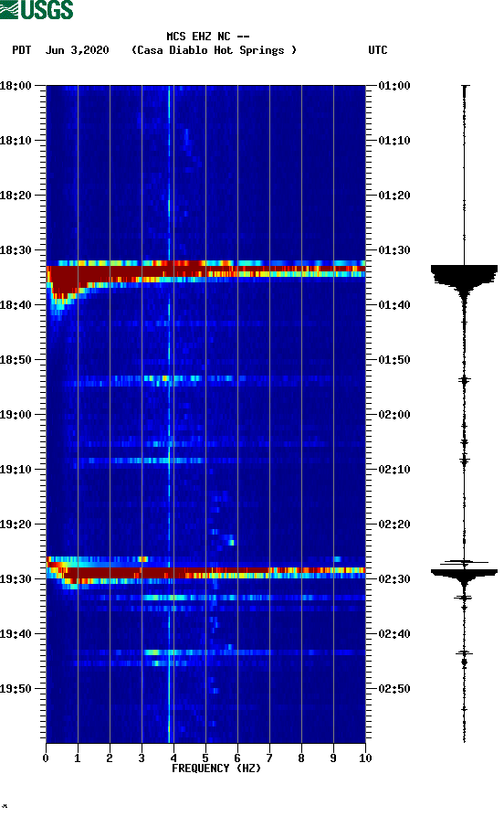The height and width of the screenshot is (816, 504).
Task: Click the '01:20' UTC time label
Action: point(394,196)
